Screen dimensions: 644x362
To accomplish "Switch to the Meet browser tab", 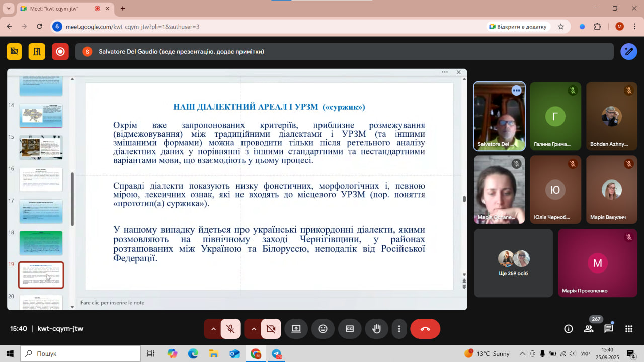I will click(56, 9).
